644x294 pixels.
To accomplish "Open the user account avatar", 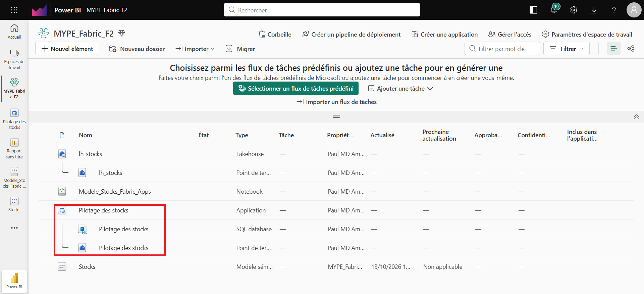I will point(634,10).
